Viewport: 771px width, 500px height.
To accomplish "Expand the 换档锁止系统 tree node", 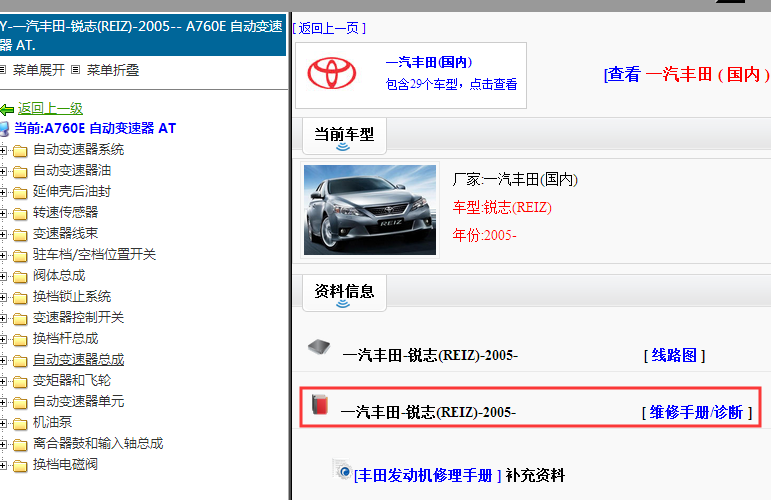I will coord(3,297).
